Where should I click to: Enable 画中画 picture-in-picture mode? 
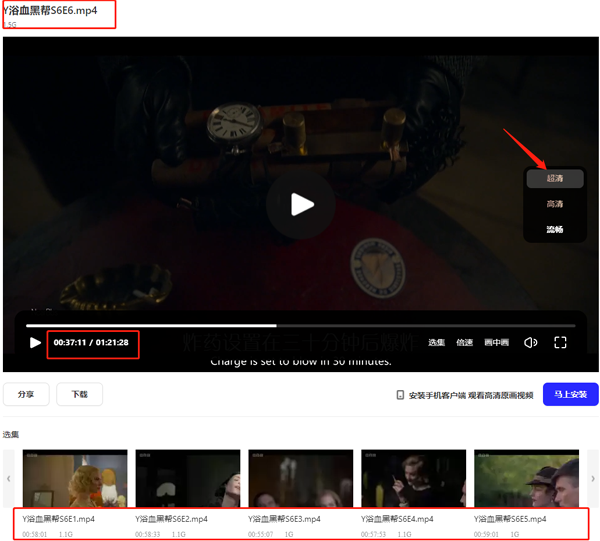point(496,342)
